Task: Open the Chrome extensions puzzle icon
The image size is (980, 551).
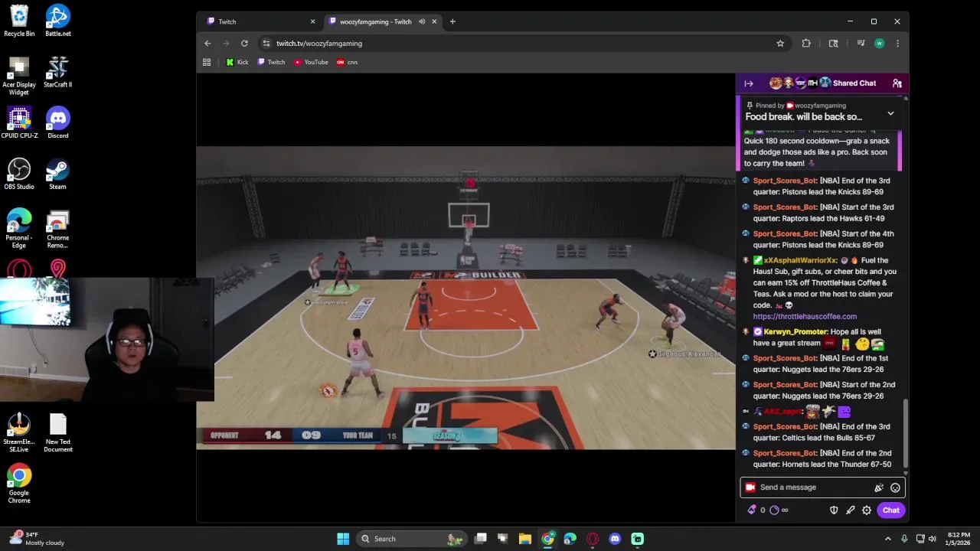Action: pyautogui.click(x=806, y=44)
